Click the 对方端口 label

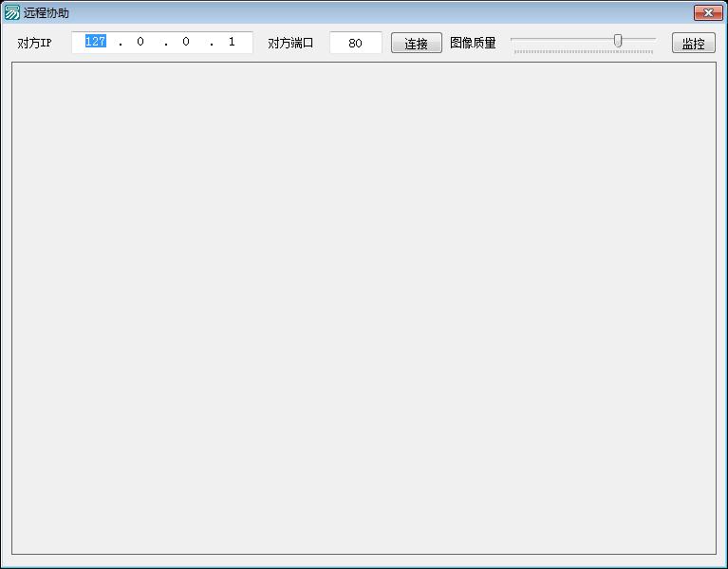click(x=290, y=43)
